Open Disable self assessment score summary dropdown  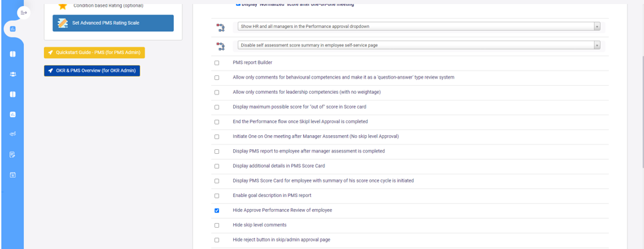click(419, 45)
